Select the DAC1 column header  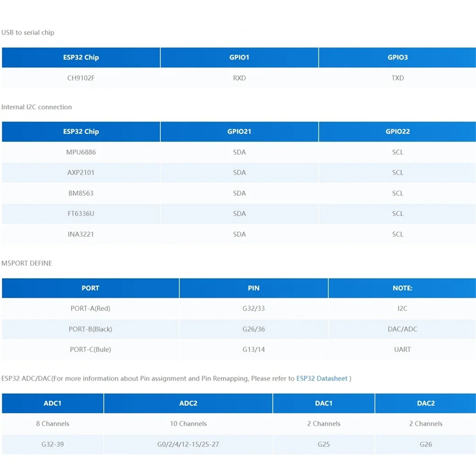point(324,403)
